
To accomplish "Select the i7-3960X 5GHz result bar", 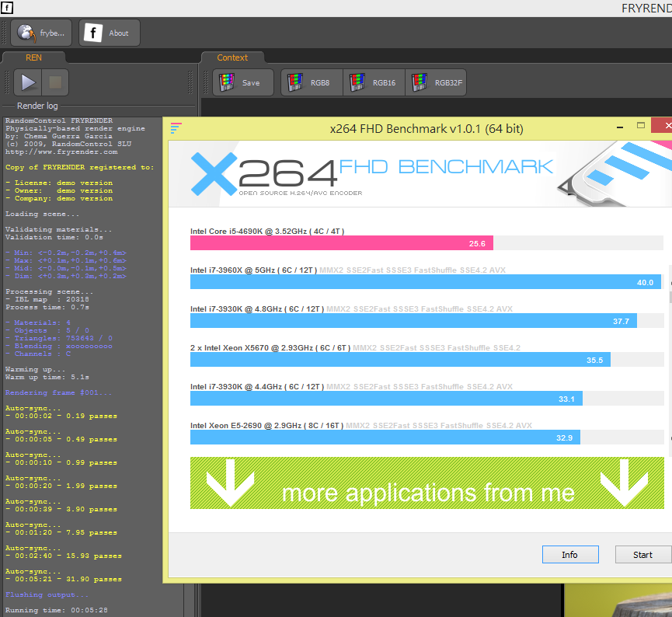I will coord(426,282).
